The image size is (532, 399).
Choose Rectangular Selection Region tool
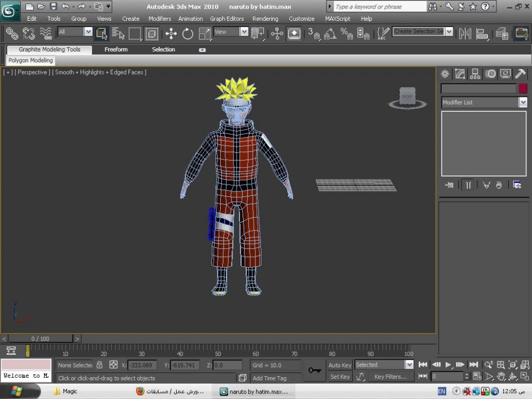tap(135, 33)
